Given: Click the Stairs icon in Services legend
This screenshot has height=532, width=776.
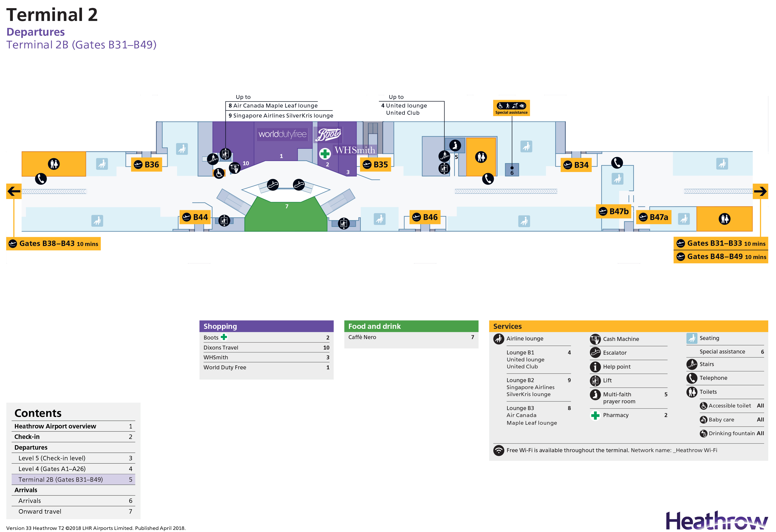Looking at the screenshot, I should [691, 364].
